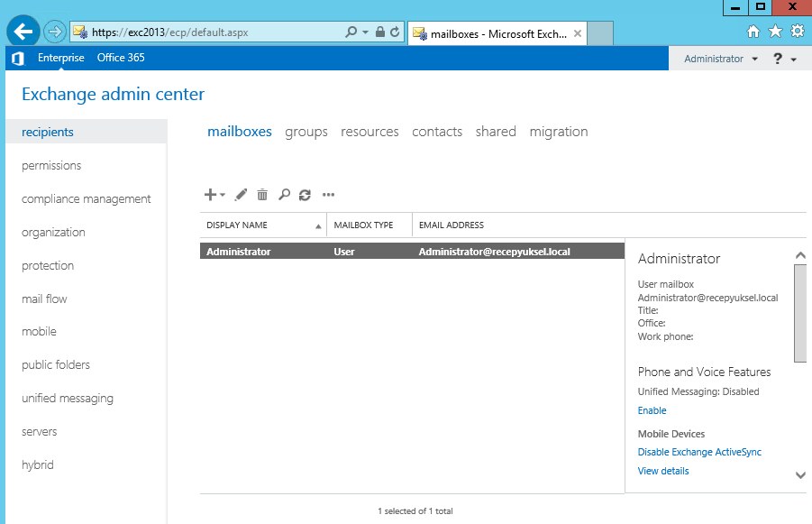
Task: Open the unified messaging section
Action: 68,399
